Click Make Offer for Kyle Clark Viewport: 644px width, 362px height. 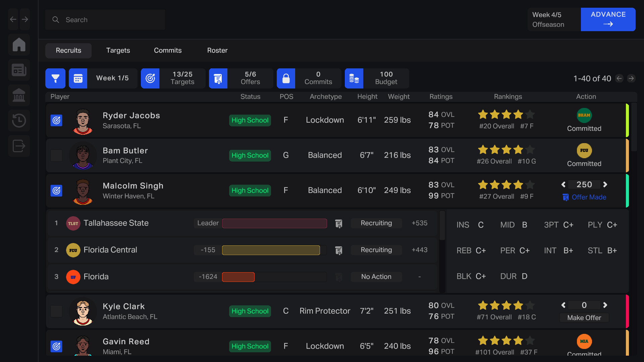pos(584,318)
